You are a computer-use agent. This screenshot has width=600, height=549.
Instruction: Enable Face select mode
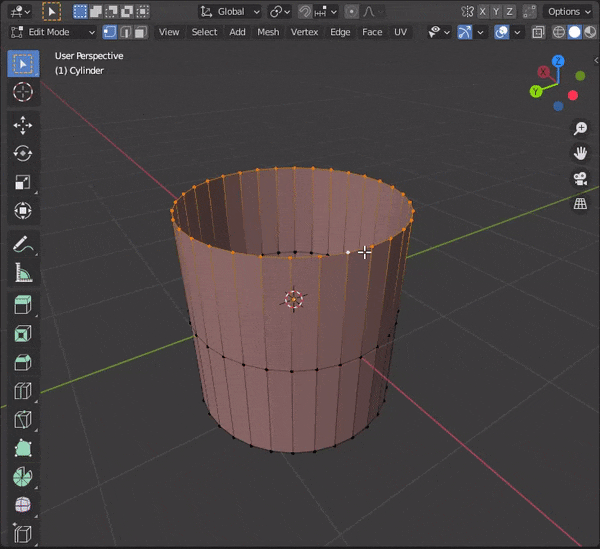[141, 32]
